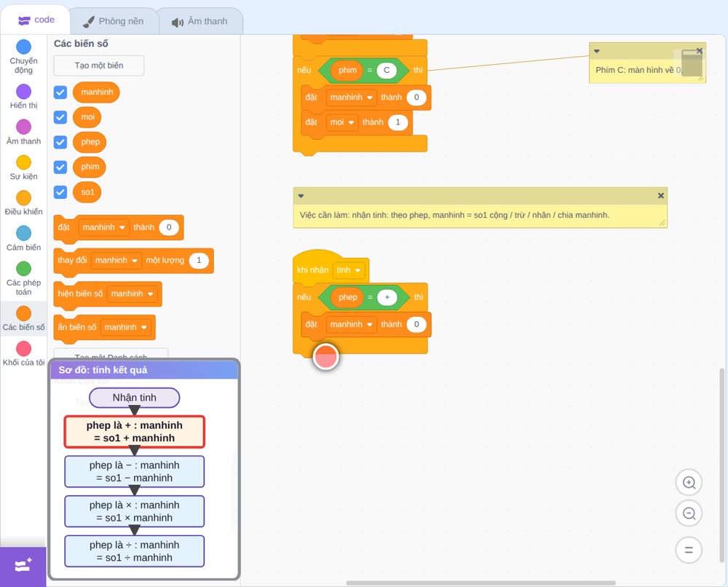The image size is (728, 587).
Task: Switch to the Âm thanh tab
Action: pos(199,21)
